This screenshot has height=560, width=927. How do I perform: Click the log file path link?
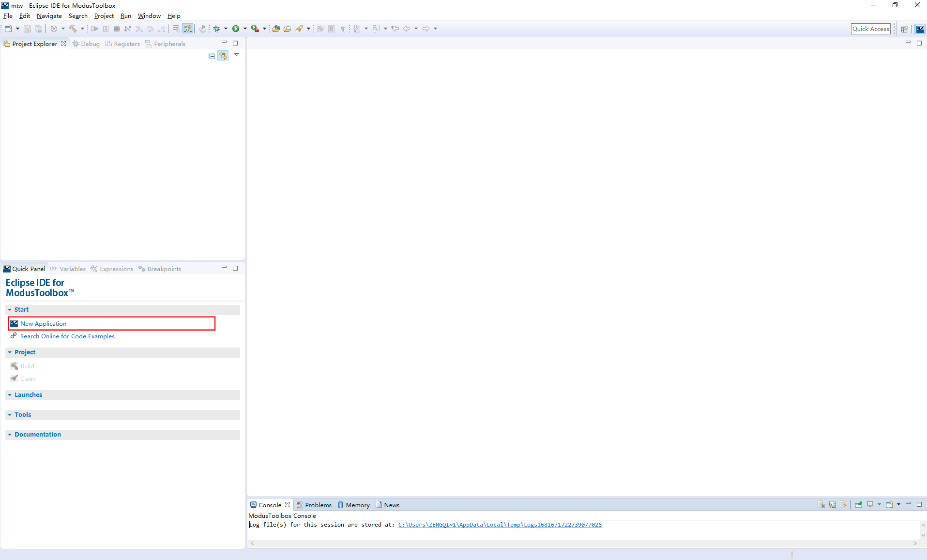click(499, 525)
